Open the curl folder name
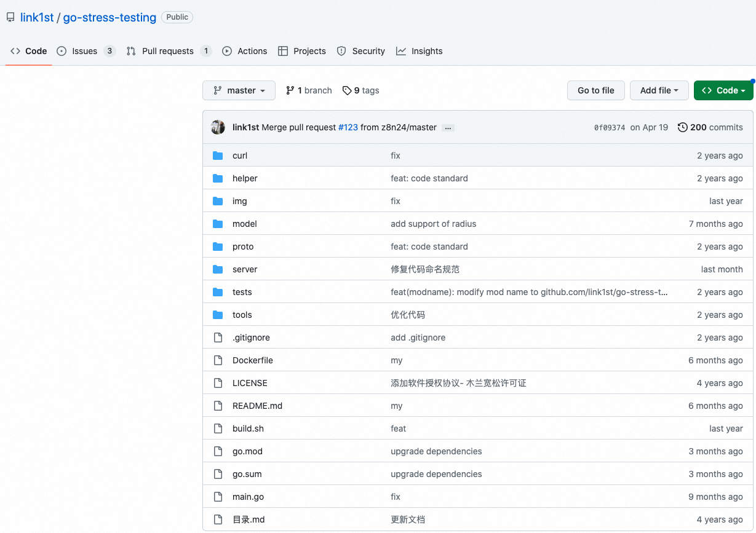Screen dimensions: 756x533 point(240,156)
